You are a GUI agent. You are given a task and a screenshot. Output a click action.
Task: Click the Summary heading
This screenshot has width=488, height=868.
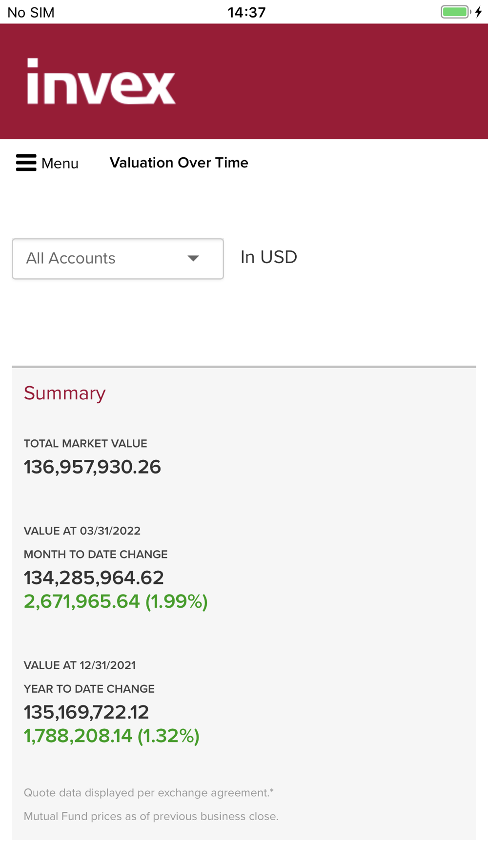[x=64, y=393]
